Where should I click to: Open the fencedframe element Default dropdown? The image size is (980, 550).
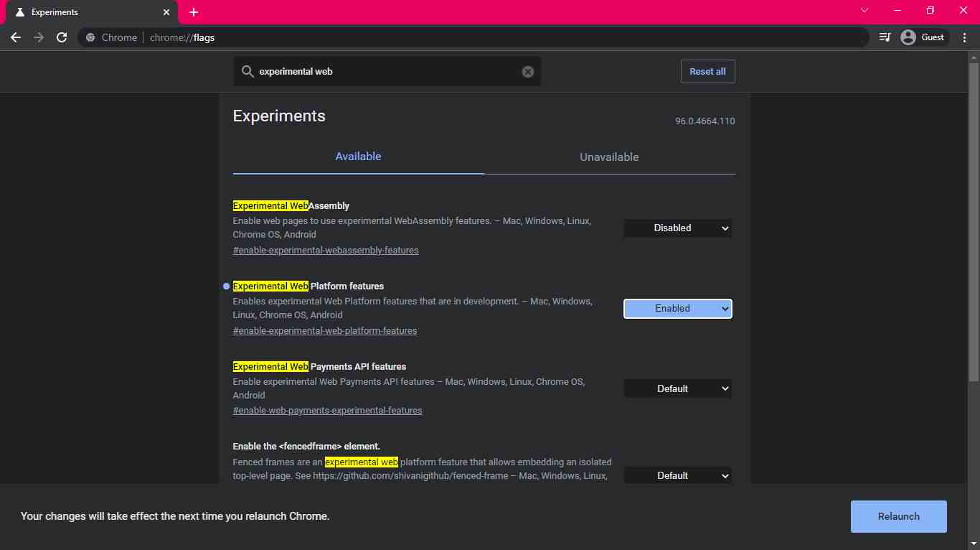[x=678, y=475]
